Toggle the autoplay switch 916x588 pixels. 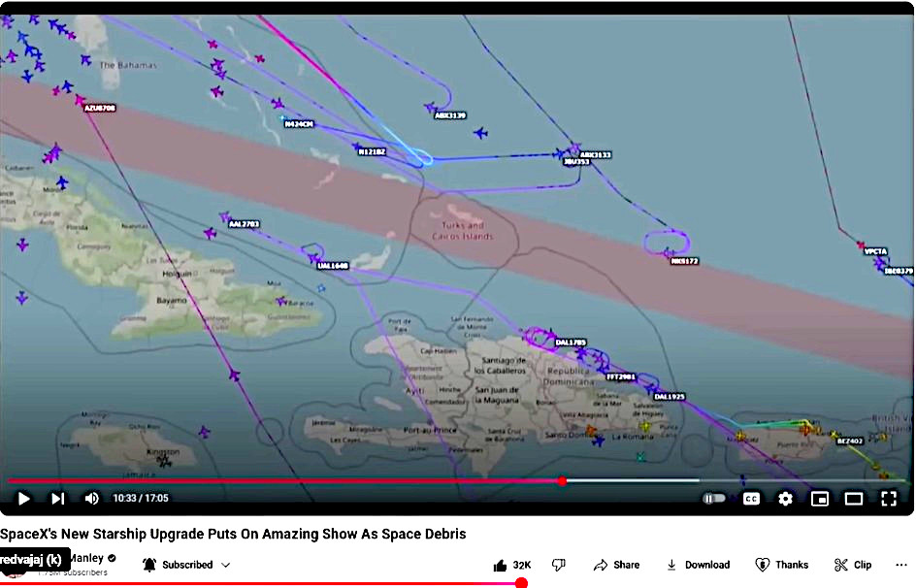tap(714, 499)
